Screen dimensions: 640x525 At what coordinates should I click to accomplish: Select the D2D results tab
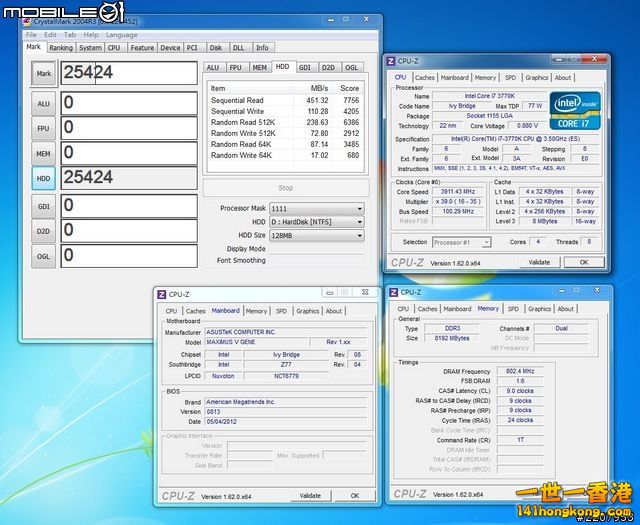click(x=328, y=67)
